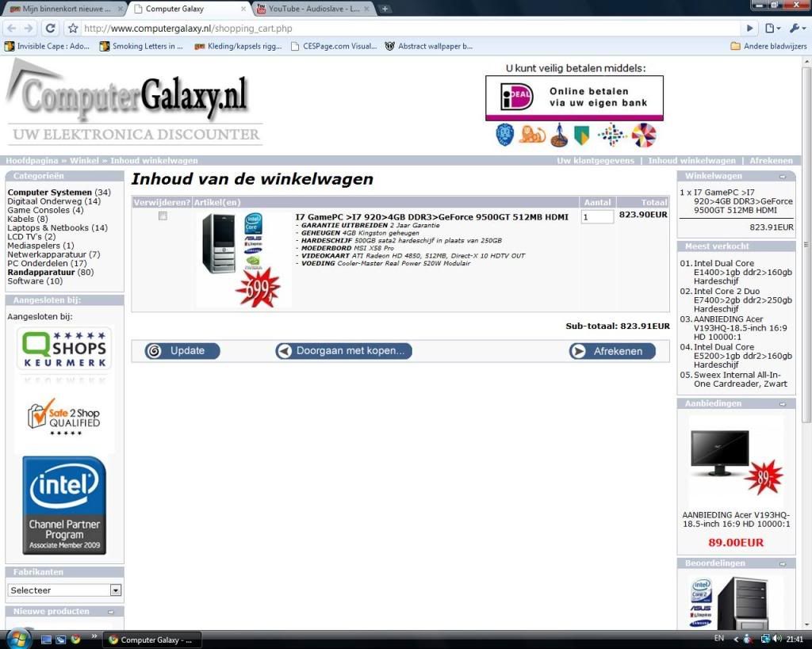Close the Computer Galaxy tab
Image resolution: width=812 pixels, height=649 pixels.
[243, 9]
